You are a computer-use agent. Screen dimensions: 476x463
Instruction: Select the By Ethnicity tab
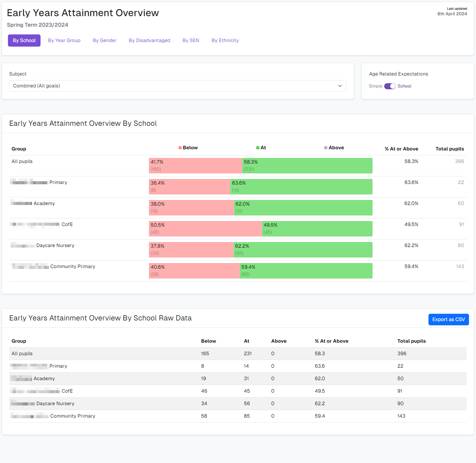tap(225, 41)
